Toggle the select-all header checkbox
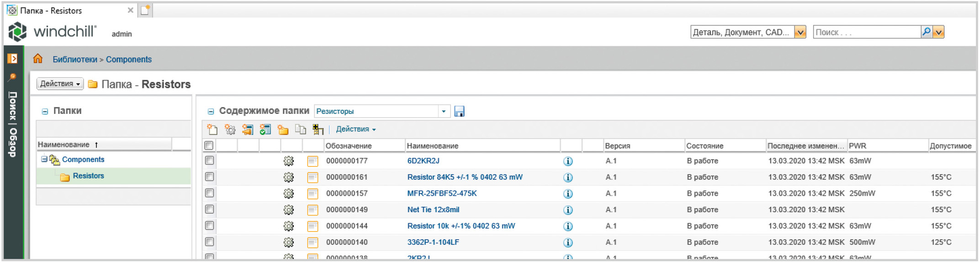The width and height of the screenshot is (980, 263). pos(209,145)
